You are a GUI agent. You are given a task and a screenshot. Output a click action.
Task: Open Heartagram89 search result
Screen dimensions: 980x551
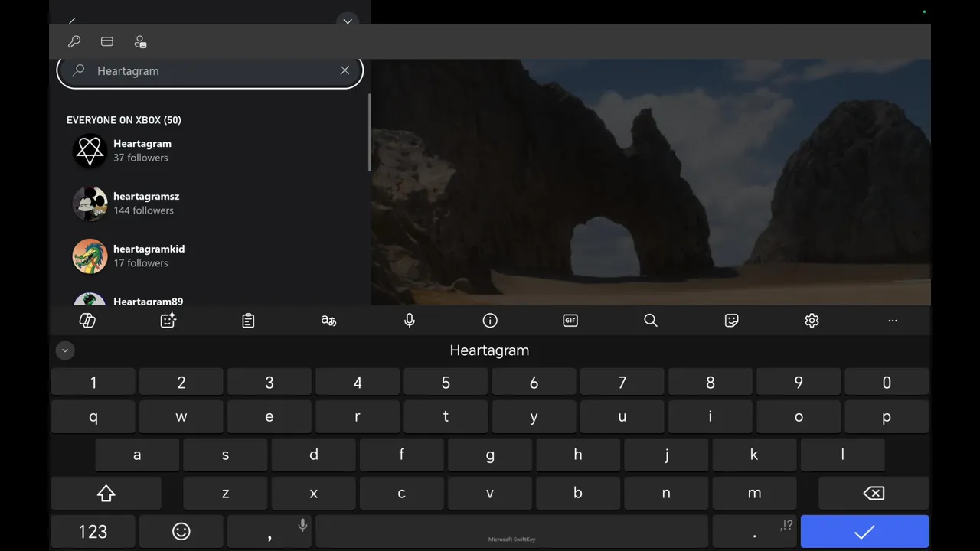[210, 299]
